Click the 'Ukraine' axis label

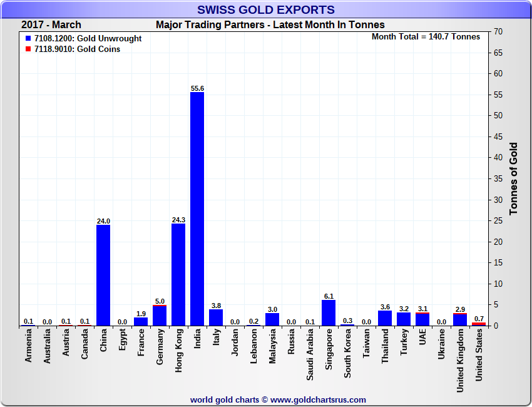441,344
